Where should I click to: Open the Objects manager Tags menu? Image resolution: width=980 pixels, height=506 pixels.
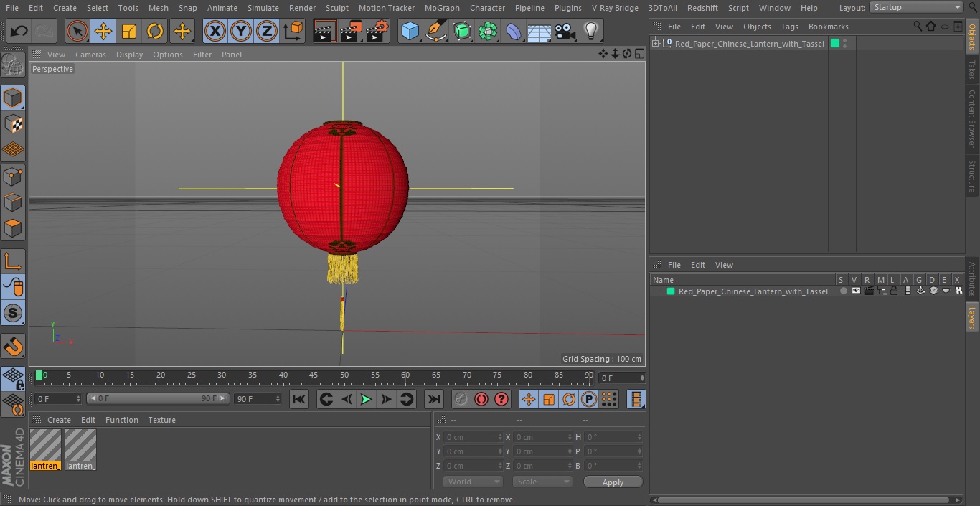click(x=789, y=27)
